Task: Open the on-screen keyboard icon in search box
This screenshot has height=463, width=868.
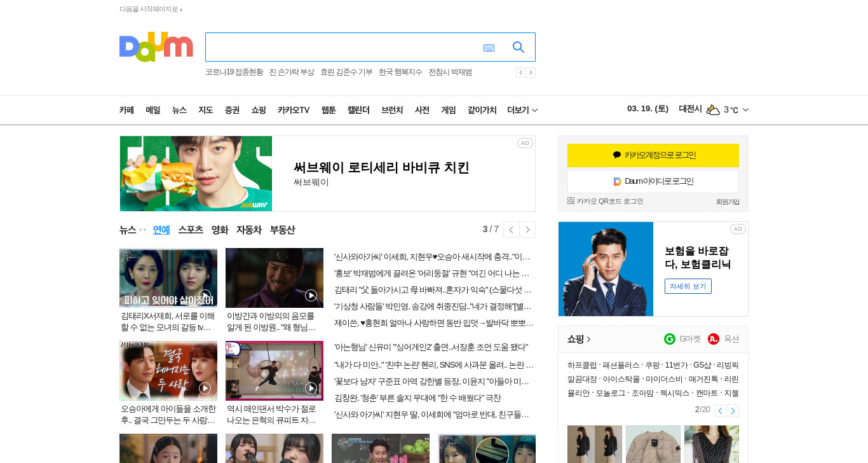Action: 489,48
